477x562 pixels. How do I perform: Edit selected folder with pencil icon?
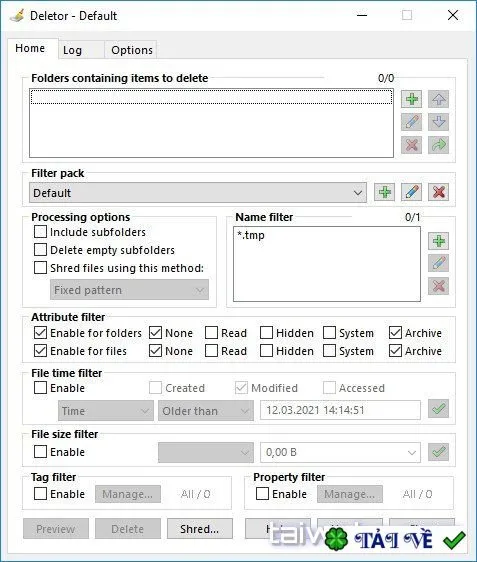(x=411, y=122)
